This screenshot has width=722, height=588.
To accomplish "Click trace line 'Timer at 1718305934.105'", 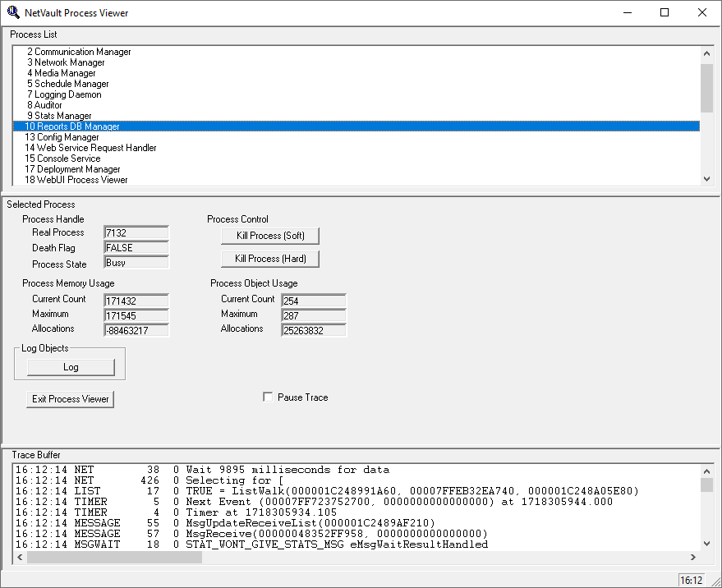I will pyautogui.click(x=261, y=512).
